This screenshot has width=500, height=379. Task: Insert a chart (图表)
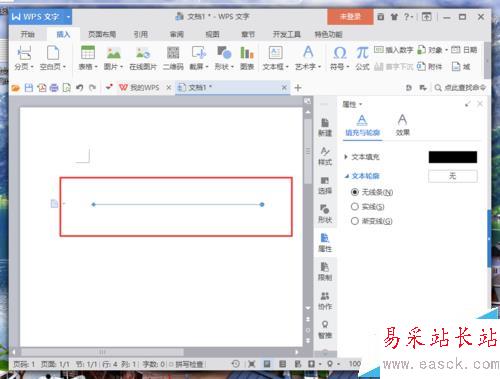click(247, 58)
